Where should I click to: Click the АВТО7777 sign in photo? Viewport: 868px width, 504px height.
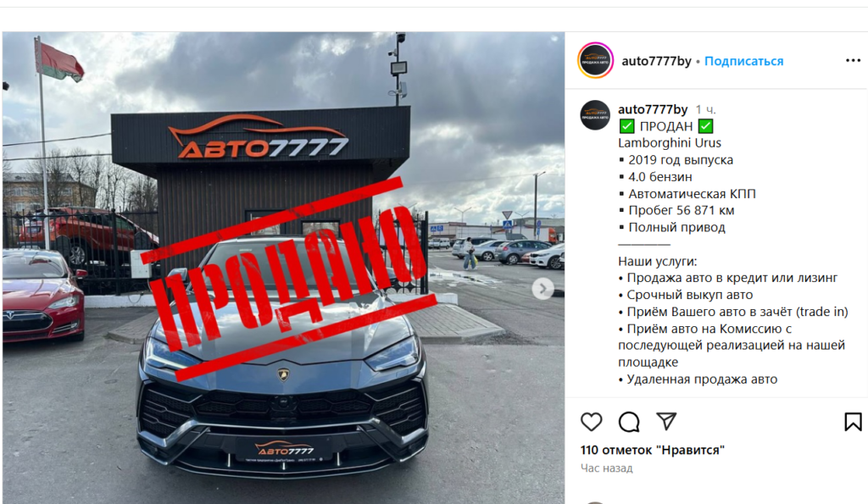[260, 137]
